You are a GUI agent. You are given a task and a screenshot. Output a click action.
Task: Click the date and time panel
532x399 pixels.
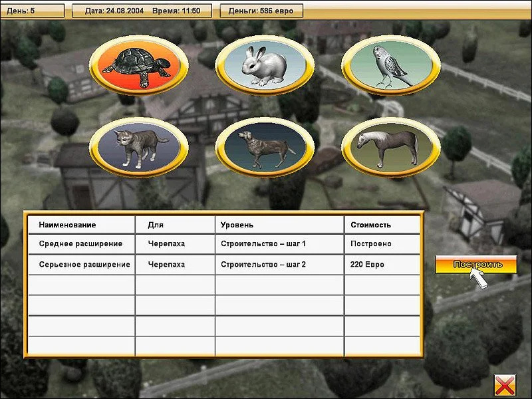coord(141,11)
